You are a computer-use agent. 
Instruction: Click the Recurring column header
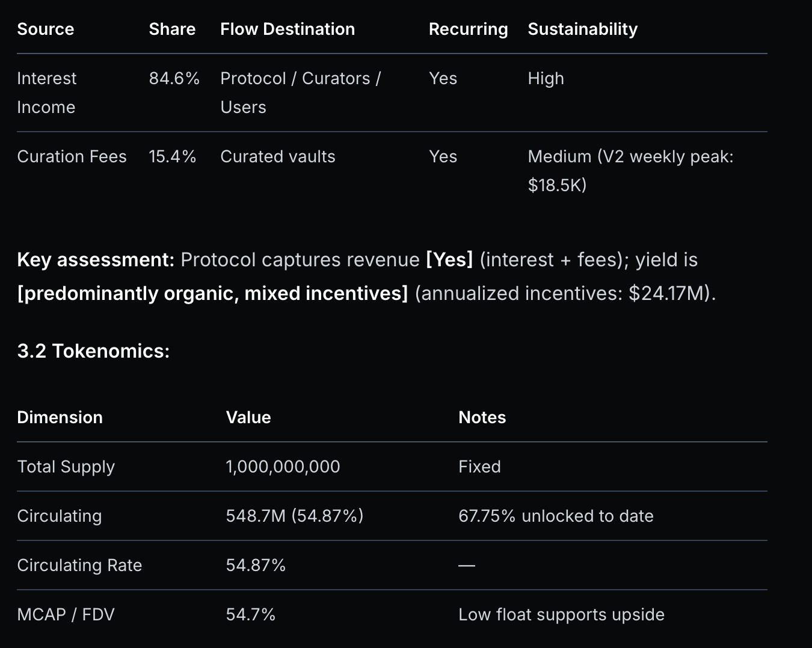[x=468, y=29]
